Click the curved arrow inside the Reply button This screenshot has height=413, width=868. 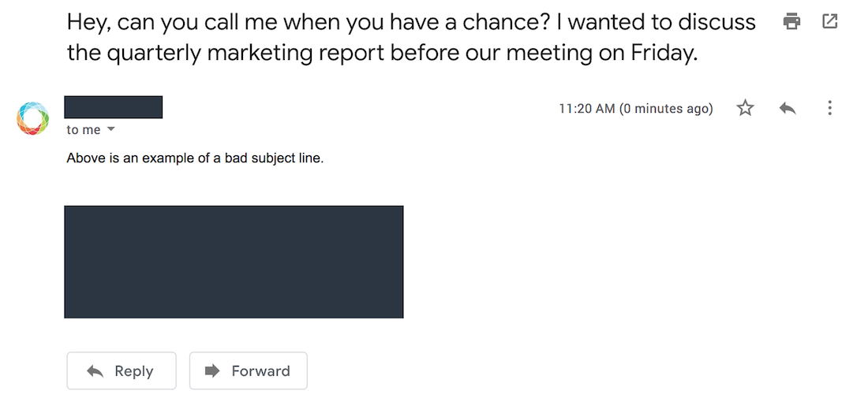95,371
